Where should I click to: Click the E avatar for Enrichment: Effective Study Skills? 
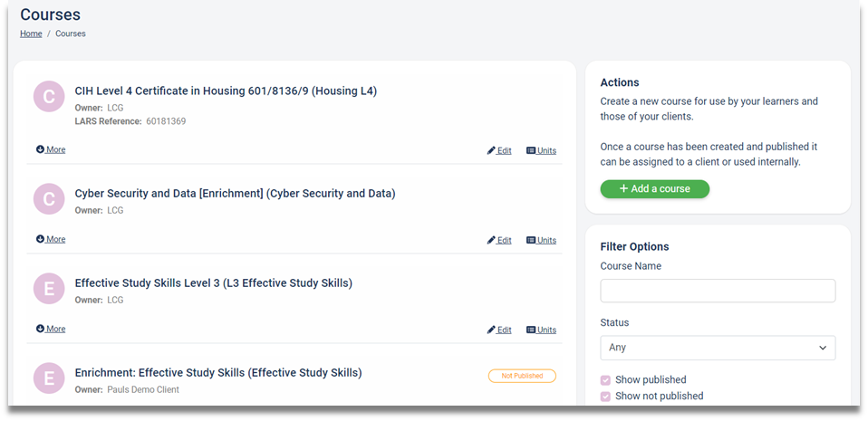coord(49,378)
